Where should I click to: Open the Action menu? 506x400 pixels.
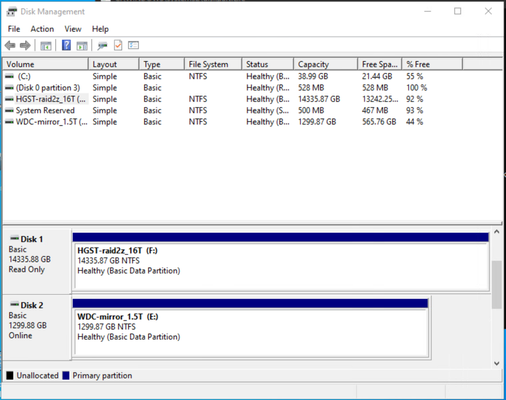[42, 29]
